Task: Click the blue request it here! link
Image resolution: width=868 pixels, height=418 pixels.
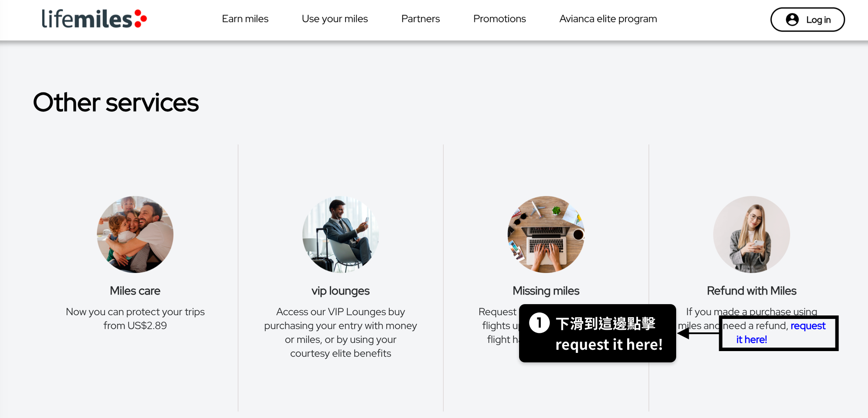Action: pos(780,332)
